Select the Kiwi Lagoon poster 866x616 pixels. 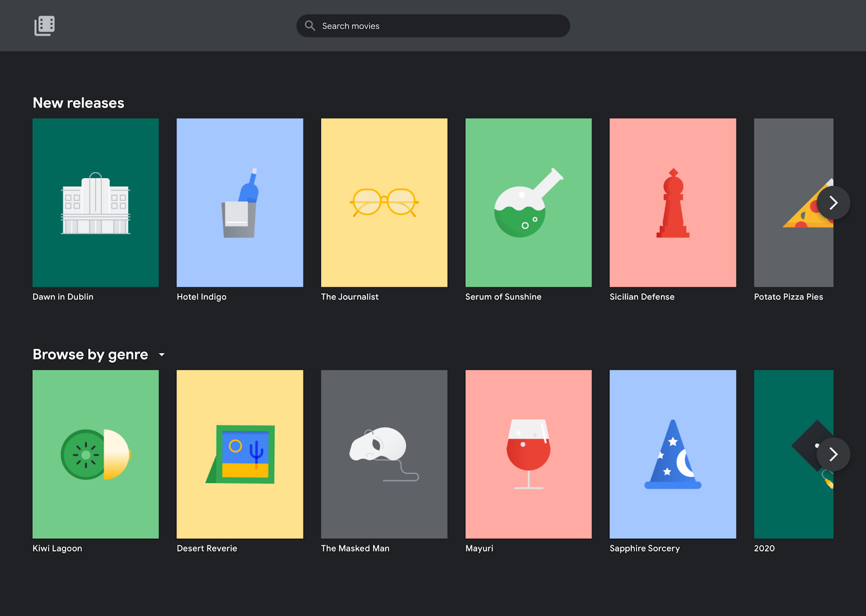click(96, 454)
